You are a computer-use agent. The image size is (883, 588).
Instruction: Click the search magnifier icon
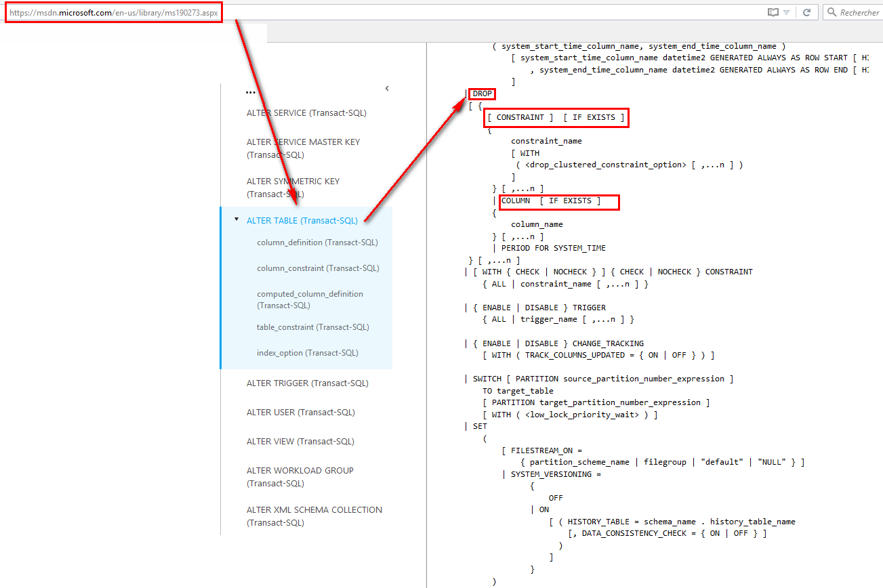point(831,12)
